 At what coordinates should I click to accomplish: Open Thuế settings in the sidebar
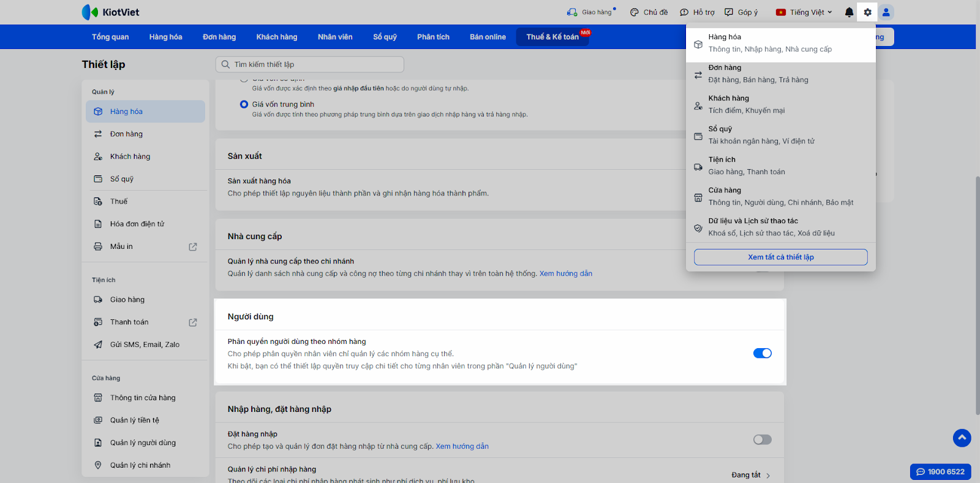pos(145,202)
